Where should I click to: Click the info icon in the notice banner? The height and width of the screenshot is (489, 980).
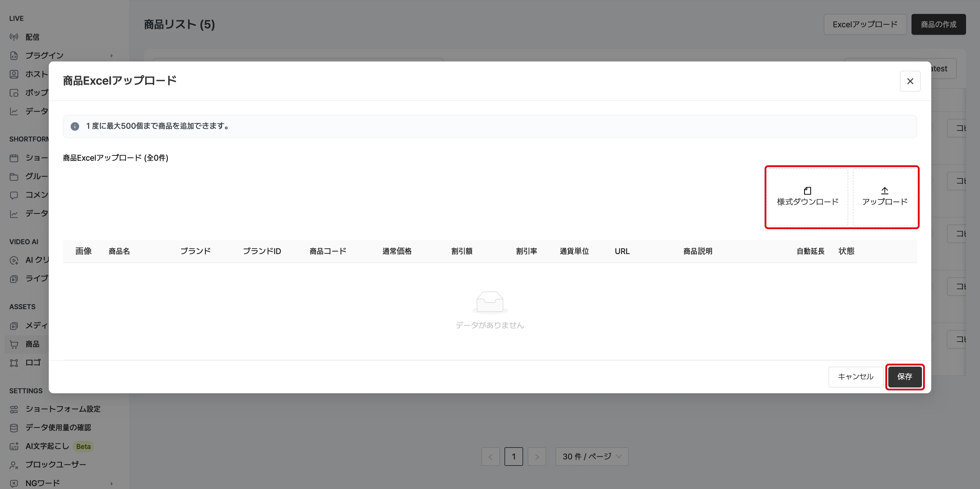75,126
